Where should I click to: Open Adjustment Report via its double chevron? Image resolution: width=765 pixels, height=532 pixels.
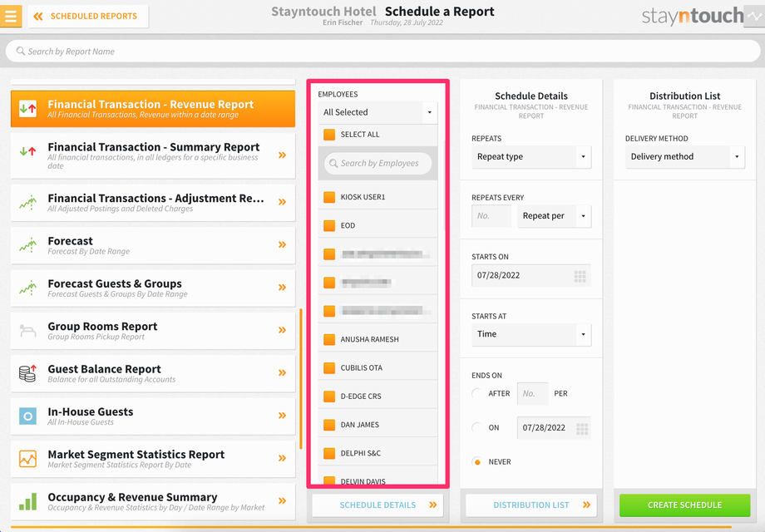point(282,202)
